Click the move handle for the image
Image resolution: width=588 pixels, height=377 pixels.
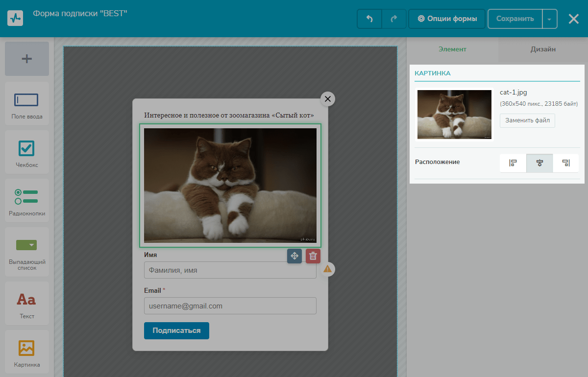coord(294,256)
